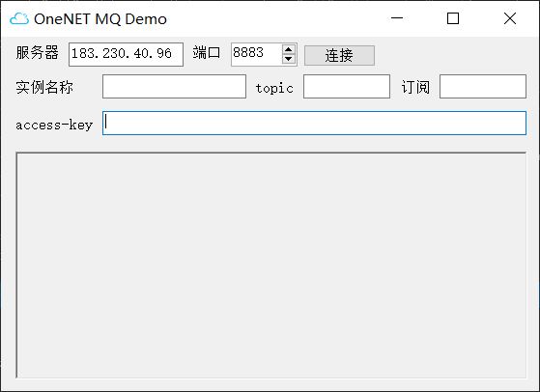Maximize the OneNET MQ Demo window
Image resolution: width=540 pixels, height=392 pixels.
(453, 18)
